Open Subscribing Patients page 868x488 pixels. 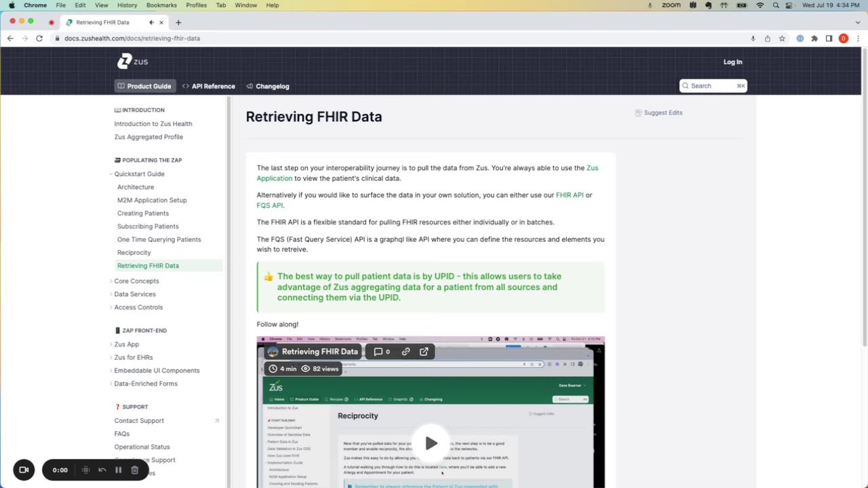148,226
